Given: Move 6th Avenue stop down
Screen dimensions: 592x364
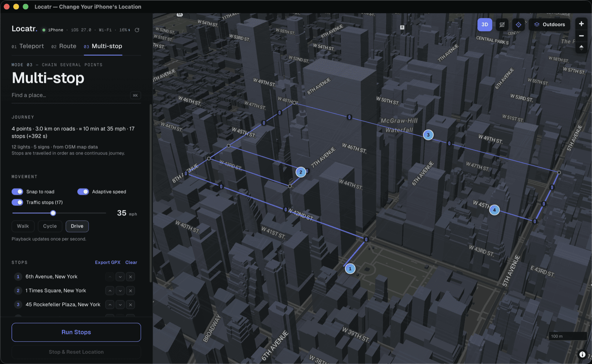Looking at the screenshot, I should tap(120, 277).
